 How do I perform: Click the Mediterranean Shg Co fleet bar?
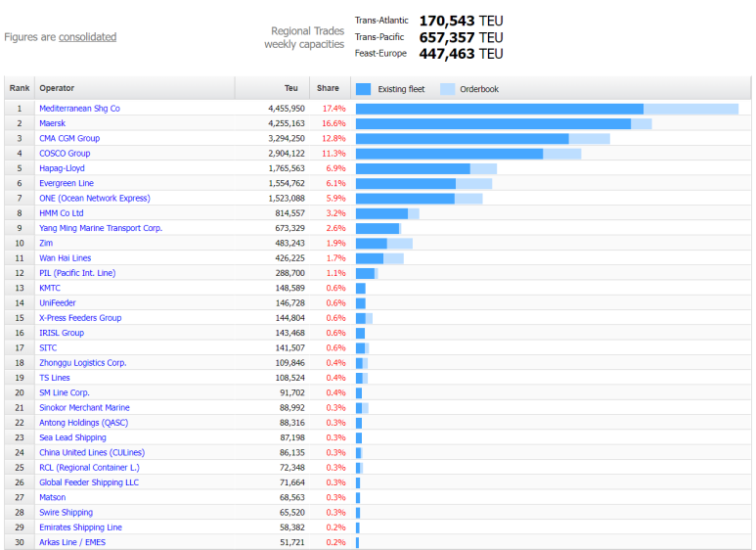pos(500,109)
